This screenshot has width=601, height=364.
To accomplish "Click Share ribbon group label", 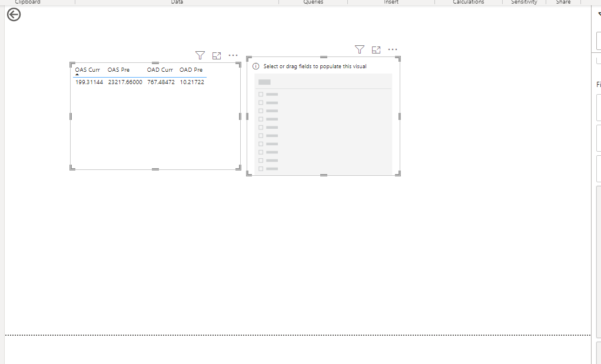I will click(x=563, y=2).
